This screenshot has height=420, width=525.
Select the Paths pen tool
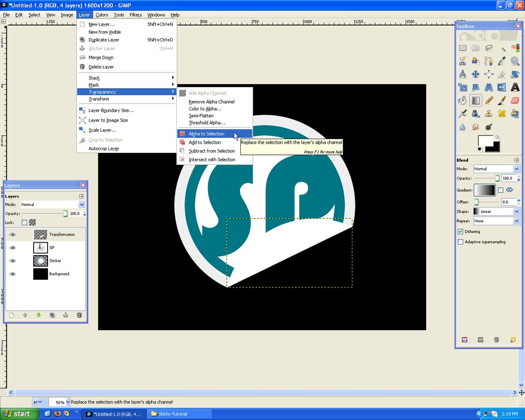489,61
